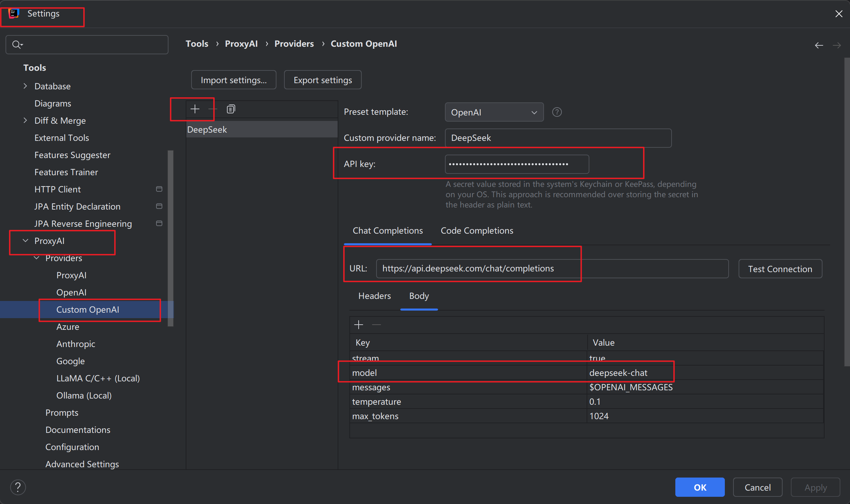Switch to the Chat Completions tab
Viewport: 850px width, 504px height.
point(388,231)
